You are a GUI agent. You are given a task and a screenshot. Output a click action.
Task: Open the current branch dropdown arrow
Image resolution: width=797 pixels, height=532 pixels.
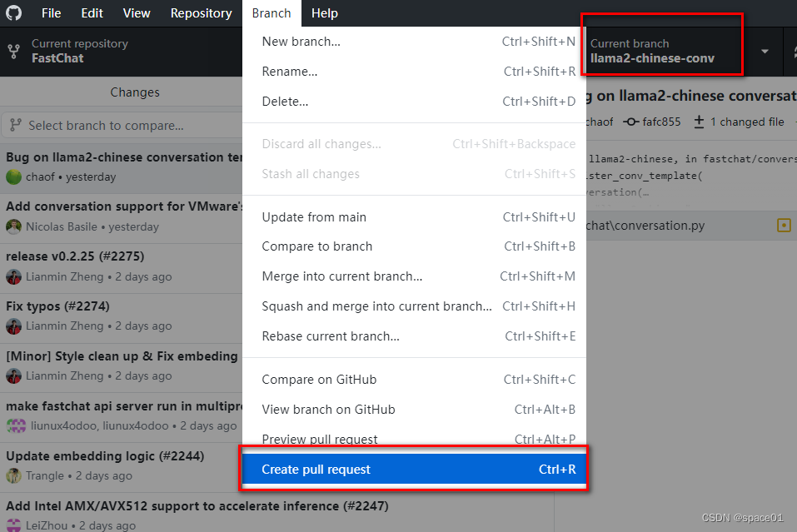click(x=764, y=50)
